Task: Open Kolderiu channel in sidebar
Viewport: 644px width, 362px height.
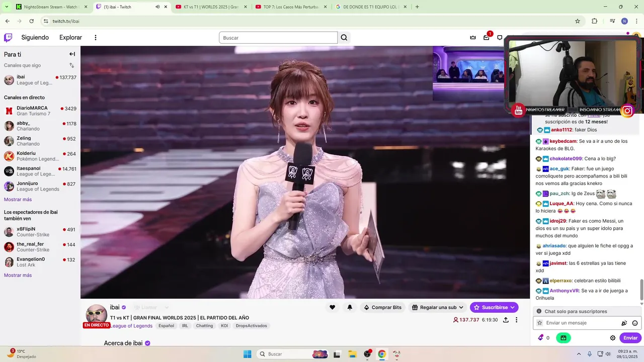Action: (40, 156)
